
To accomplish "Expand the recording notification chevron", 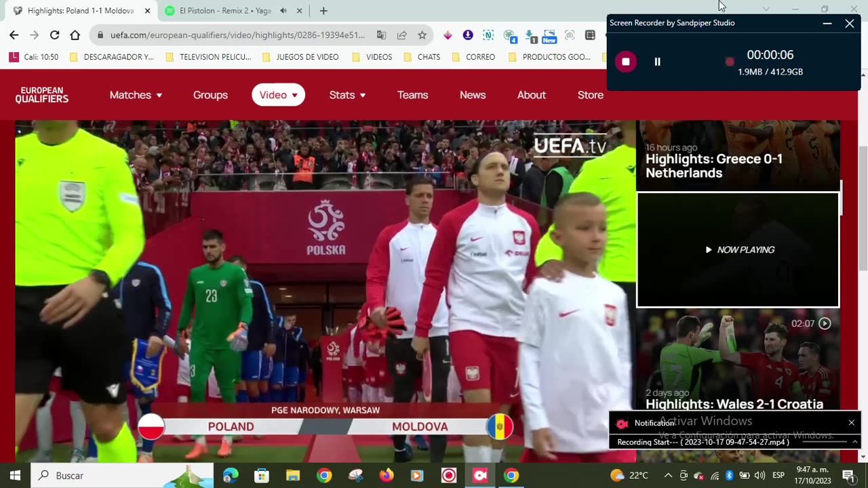I will pyautogui.click(x=855, y=442).
